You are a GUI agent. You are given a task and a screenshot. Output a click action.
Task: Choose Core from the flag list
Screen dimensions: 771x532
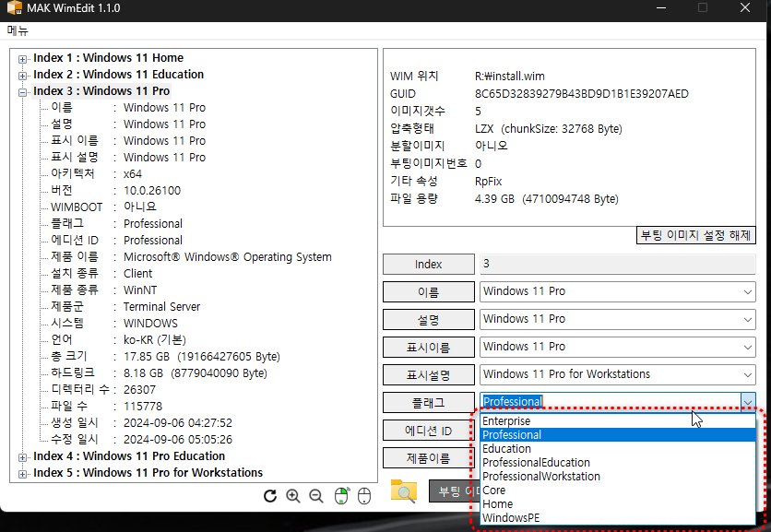[618, 490]
